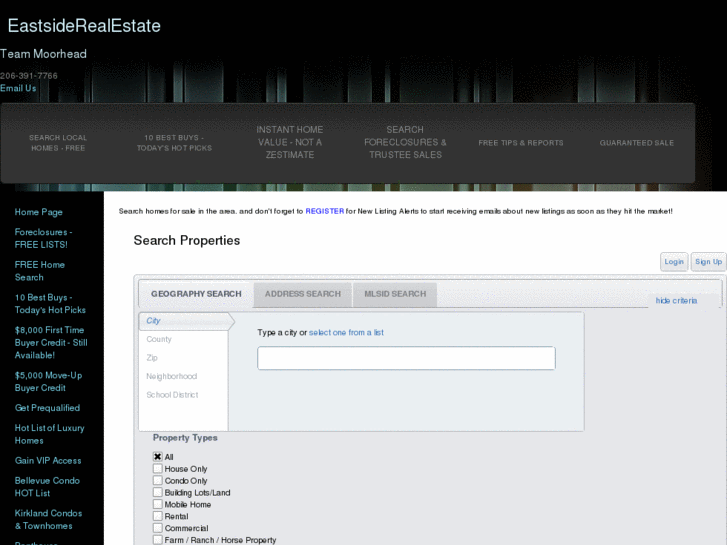
Task: Click the Property Types label
Action: click(185, 438)
